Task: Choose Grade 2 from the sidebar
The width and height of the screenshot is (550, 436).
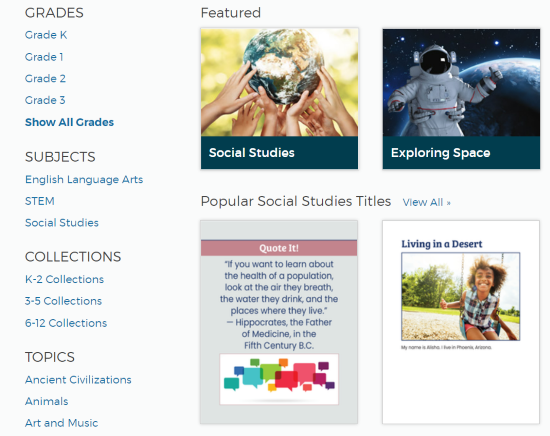Action: [x=45, y=79]
